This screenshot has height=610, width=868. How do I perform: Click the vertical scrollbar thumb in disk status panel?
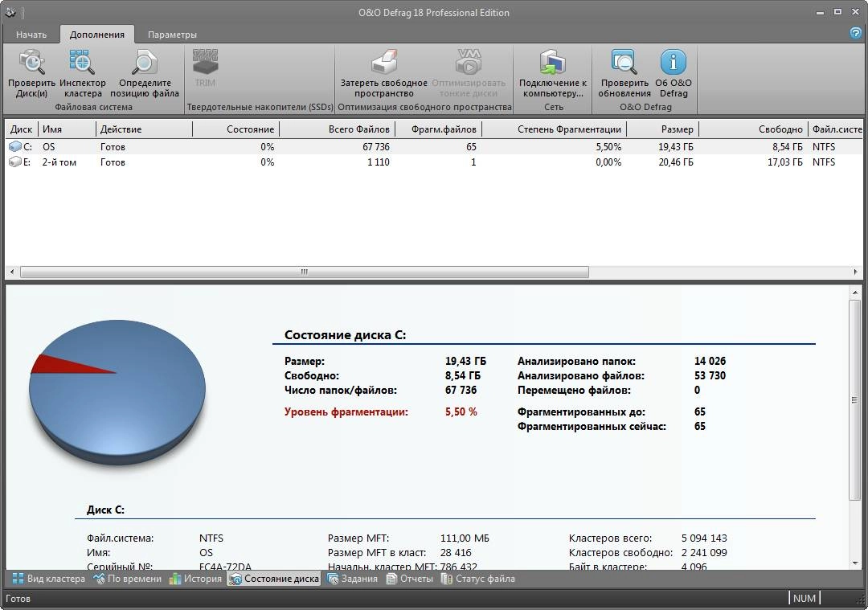855,401
